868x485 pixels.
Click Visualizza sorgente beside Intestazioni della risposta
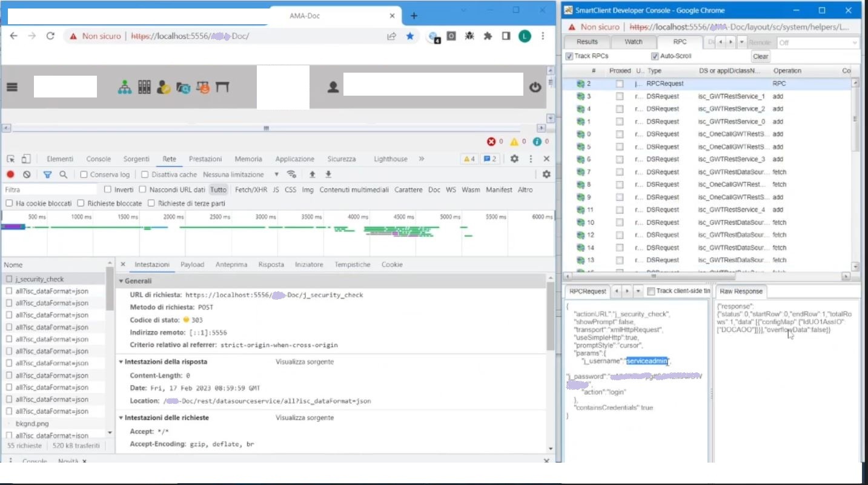(305, 362)
